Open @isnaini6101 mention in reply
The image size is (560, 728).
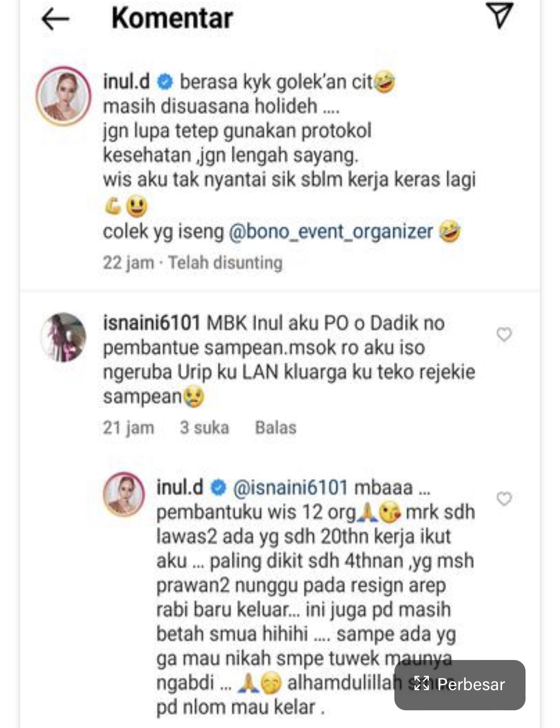(290, 488)
